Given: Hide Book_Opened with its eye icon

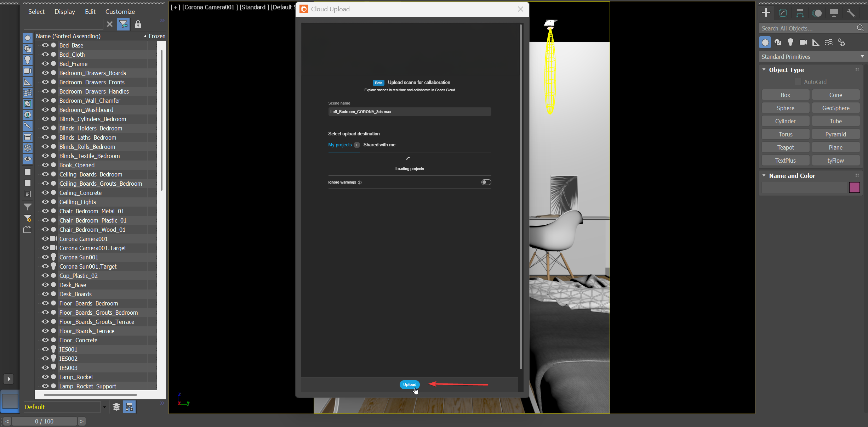Looking at the screenshot, I should coord(45,165).
